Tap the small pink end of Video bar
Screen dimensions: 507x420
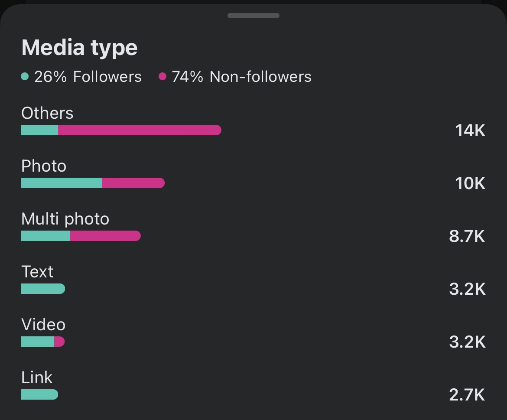point(59,342)
